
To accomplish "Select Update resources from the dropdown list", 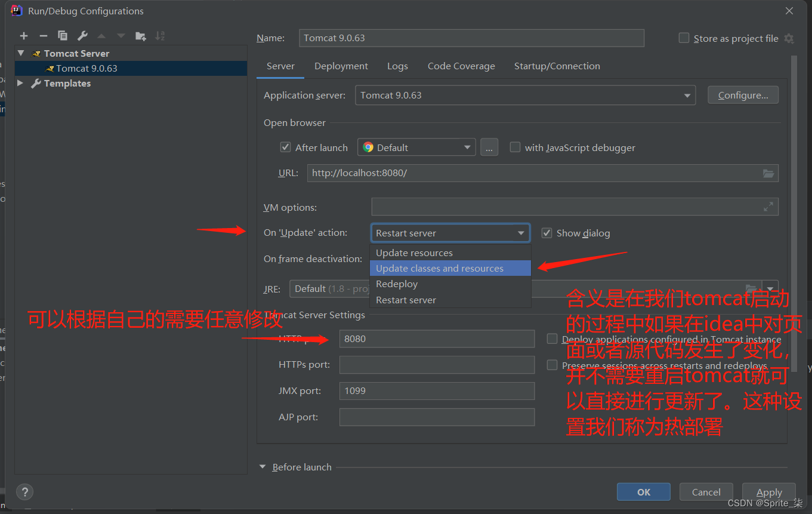I will pos(450,253).
